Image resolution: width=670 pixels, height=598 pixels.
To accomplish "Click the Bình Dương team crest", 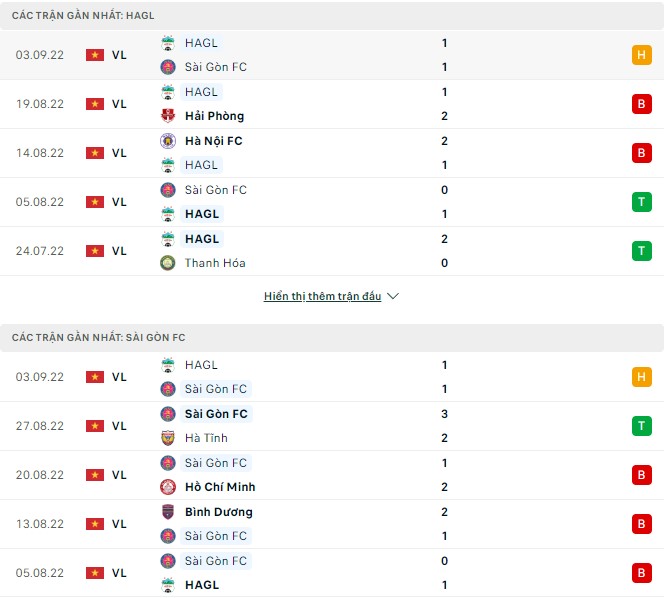I will click(x=168, y=512).
